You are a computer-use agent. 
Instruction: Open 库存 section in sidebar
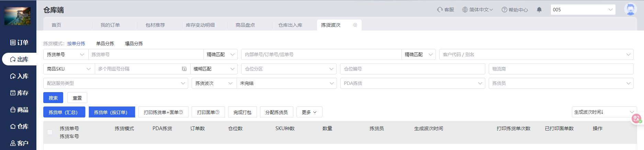[19, 93]
